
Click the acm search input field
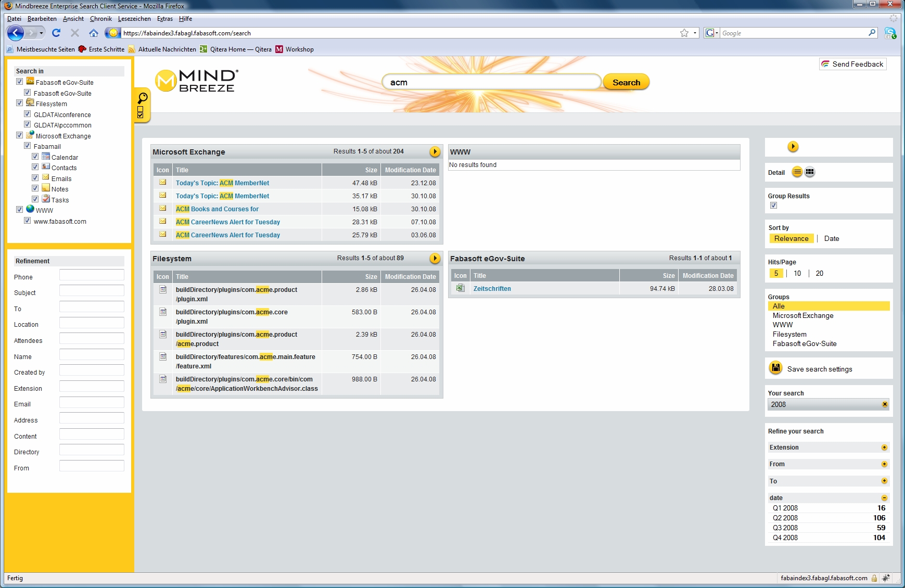[492, 82]
